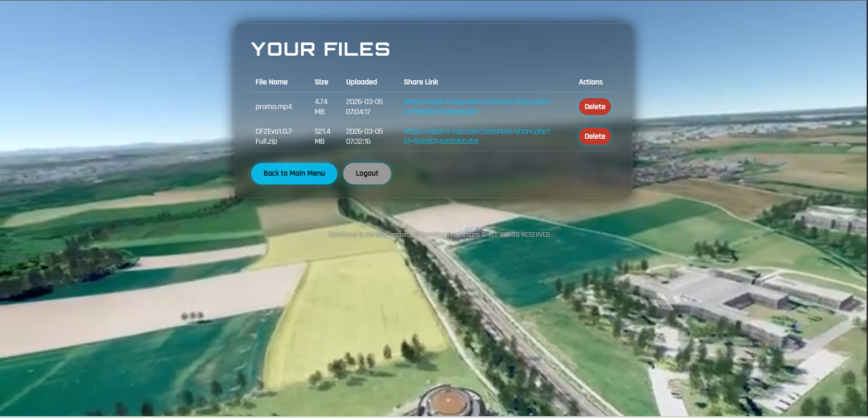Open the promo.mp4 share link
868x418 pixels.
477,107
